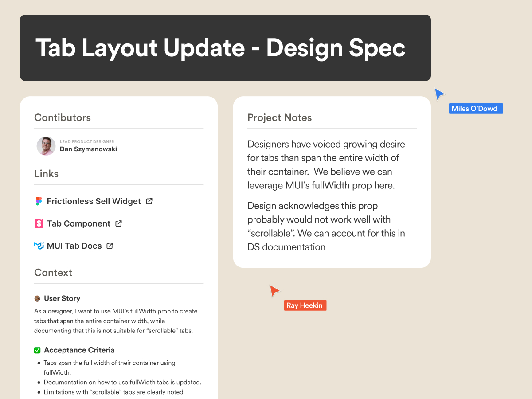532x399 pixels.
Task: Click the green Acceptance Criteria checkmark
Action: point(38,350)
